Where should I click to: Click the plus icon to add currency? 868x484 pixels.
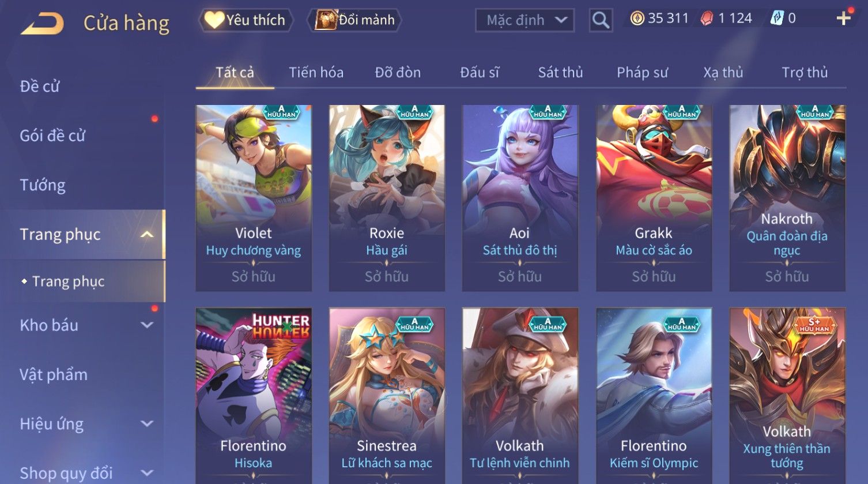pyautogui.click(x=843, y=19)
